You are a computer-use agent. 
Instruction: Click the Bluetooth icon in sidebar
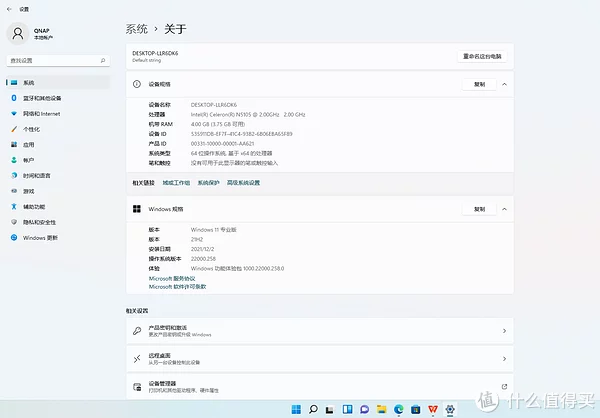click(x=14, y=98)
